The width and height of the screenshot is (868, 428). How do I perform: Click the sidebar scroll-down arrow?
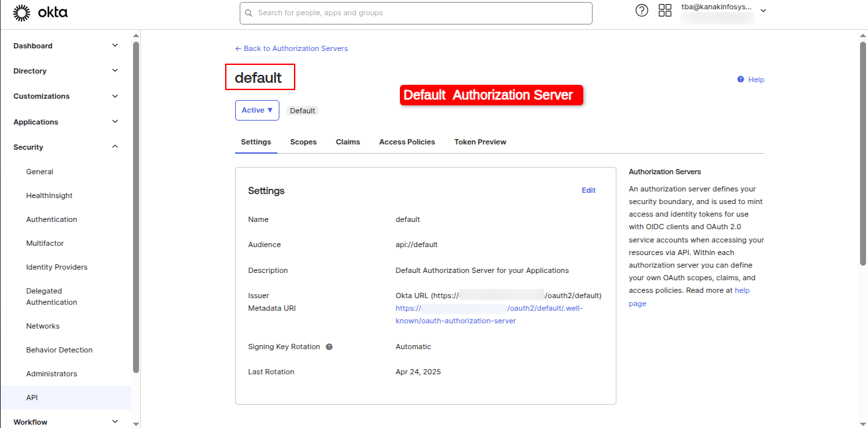(x=136, y=423)
